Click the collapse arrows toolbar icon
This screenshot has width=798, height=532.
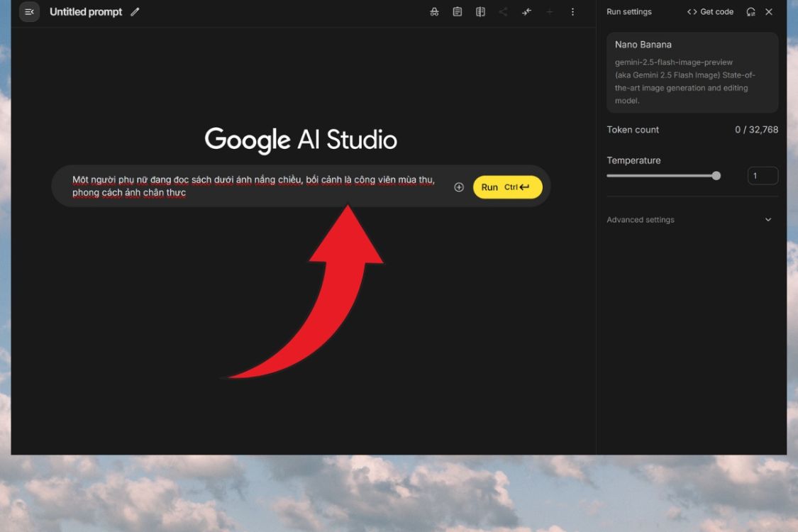[526, 12]
